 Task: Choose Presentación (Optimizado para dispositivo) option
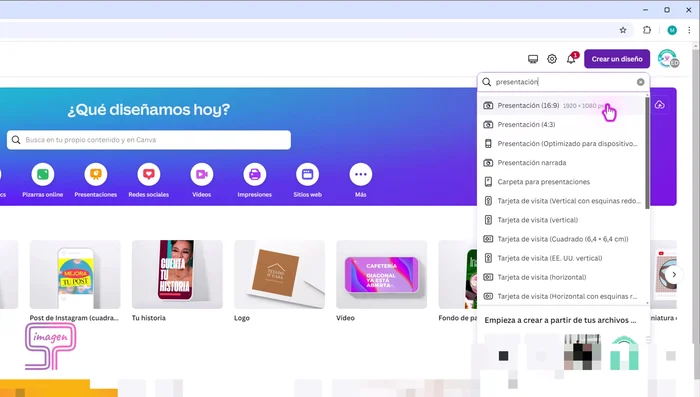click(x=562, y=144)
